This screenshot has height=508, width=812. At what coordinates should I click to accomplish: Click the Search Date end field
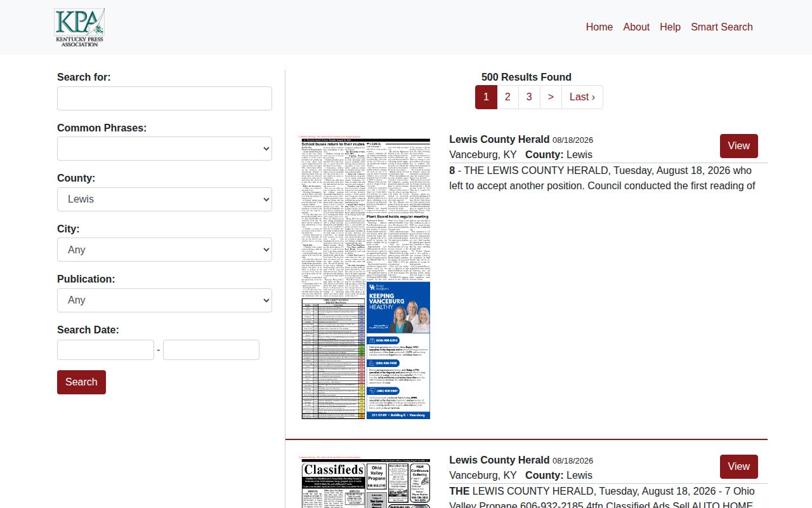pyautogui.click(x=211, y=350)
